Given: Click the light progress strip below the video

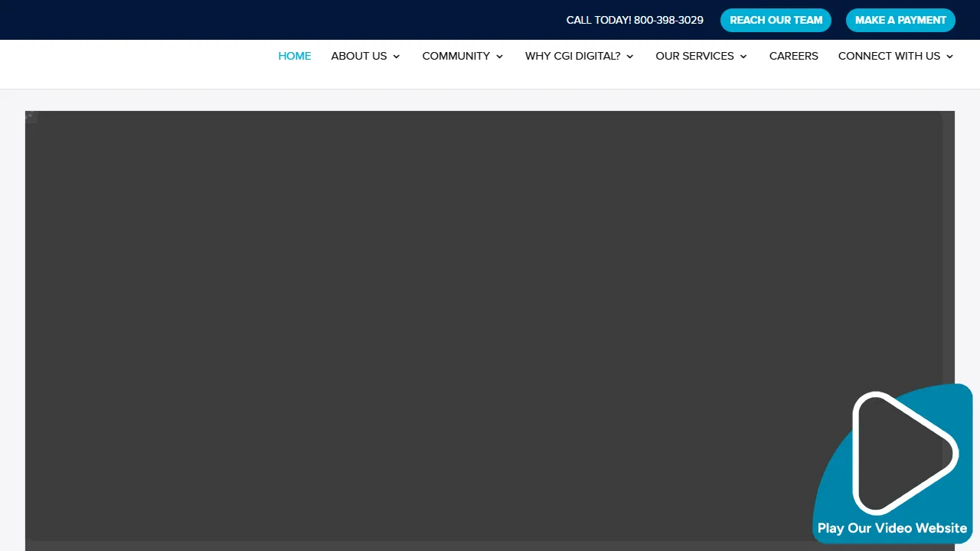Looking at the screenshot, I should (490, 544).
